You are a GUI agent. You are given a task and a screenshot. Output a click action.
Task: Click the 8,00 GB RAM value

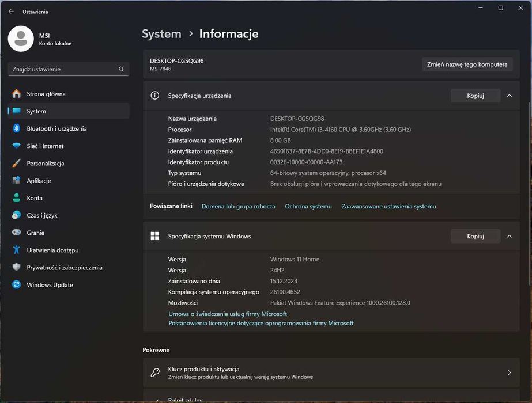[280, 140]
